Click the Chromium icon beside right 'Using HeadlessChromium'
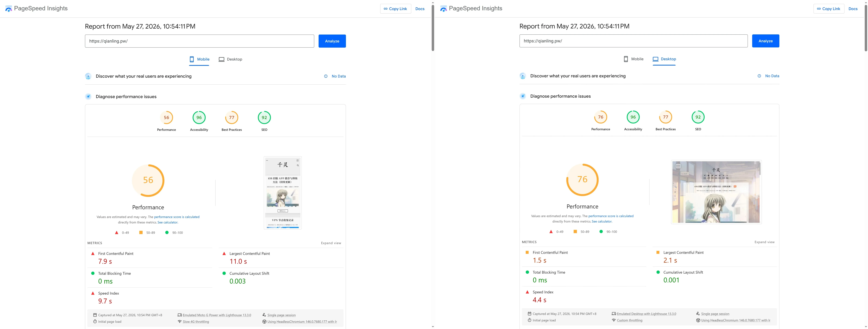The height and width of the screenshot is (329, 868). (698, 320)
